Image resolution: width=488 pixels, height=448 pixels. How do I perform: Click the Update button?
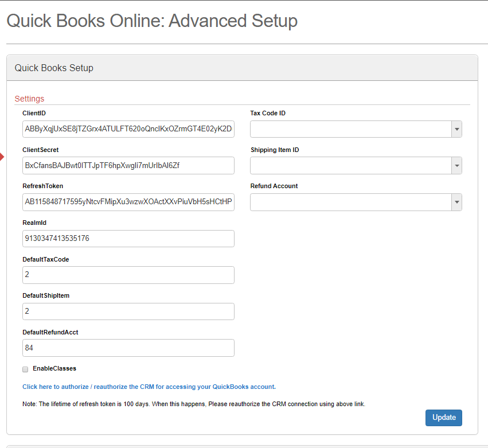pyautogui.click(x=443, y=418)
